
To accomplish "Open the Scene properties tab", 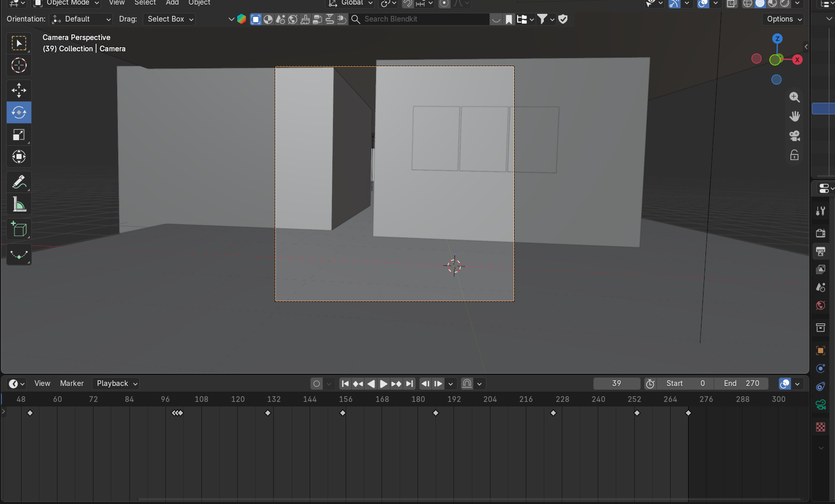I will [821, 287].
